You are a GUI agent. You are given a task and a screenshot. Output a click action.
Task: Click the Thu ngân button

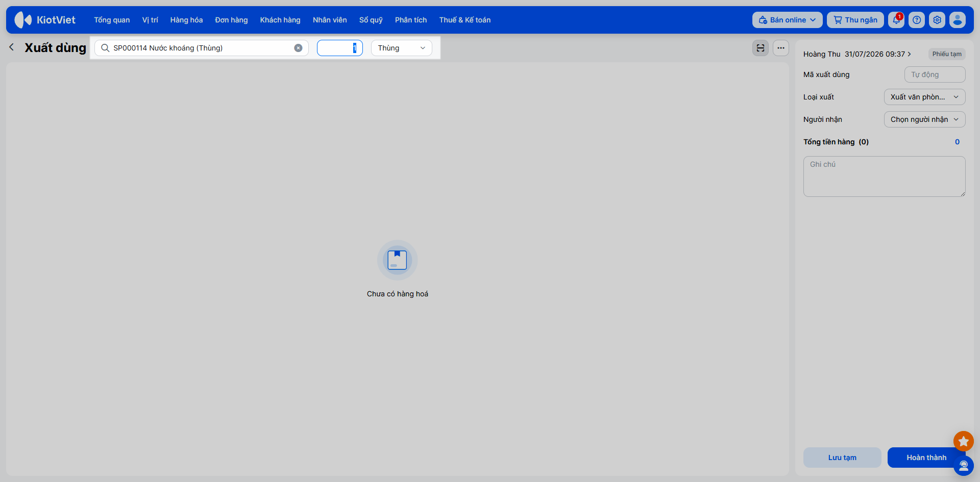coord(855,20)
